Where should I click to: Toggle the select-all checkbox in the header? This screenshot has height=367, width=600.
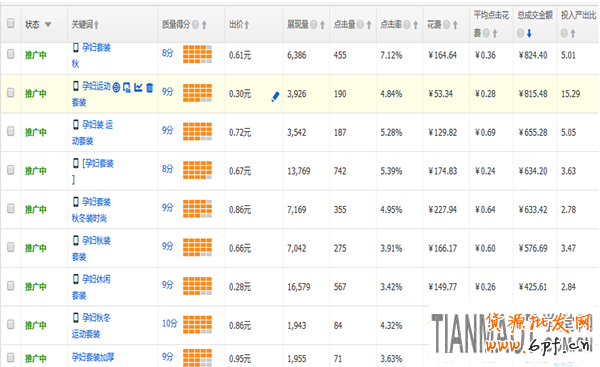(11, 23)
